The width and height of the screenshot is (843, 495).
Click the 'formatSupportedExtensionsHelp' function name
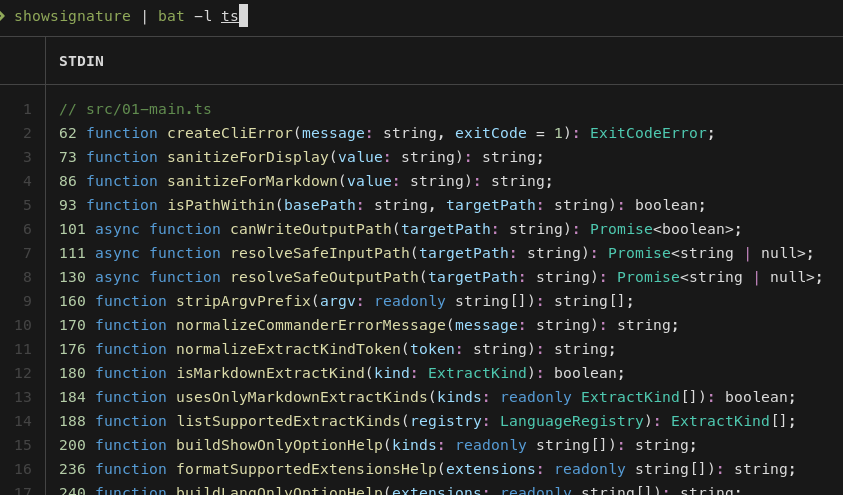point(306,469)
